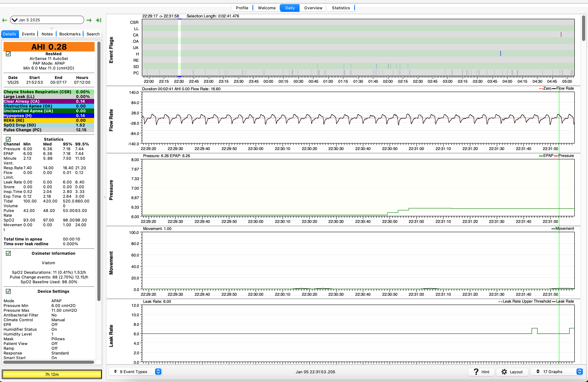588x382 pixels.
Task: Click the CA event flag marker
Action: click(561, 35)
